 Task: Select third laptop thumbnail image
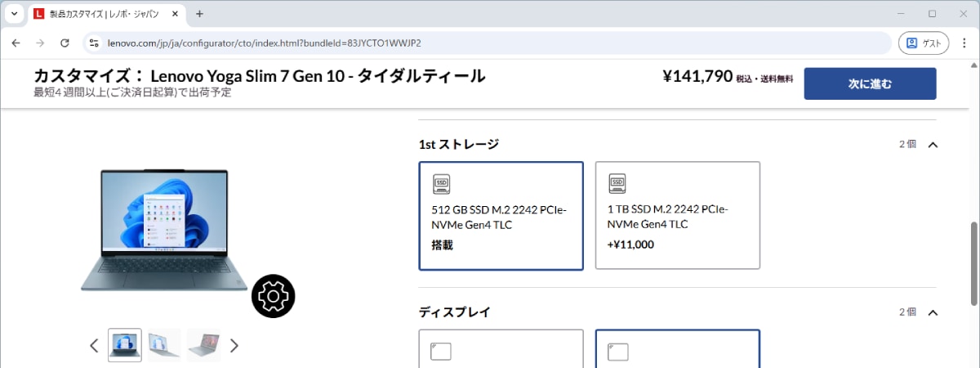click(x=203, y=345)
